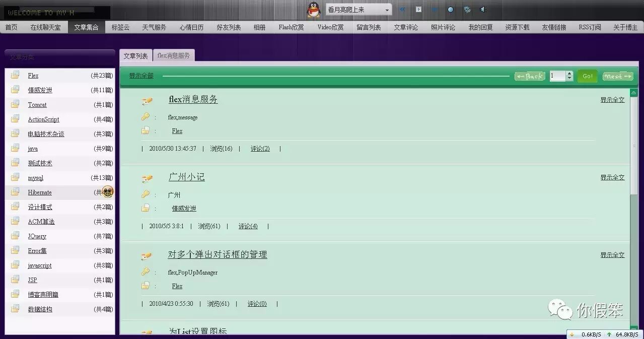644x339 pixels.
Task: Open the Tomcat category
Action: 37,105
